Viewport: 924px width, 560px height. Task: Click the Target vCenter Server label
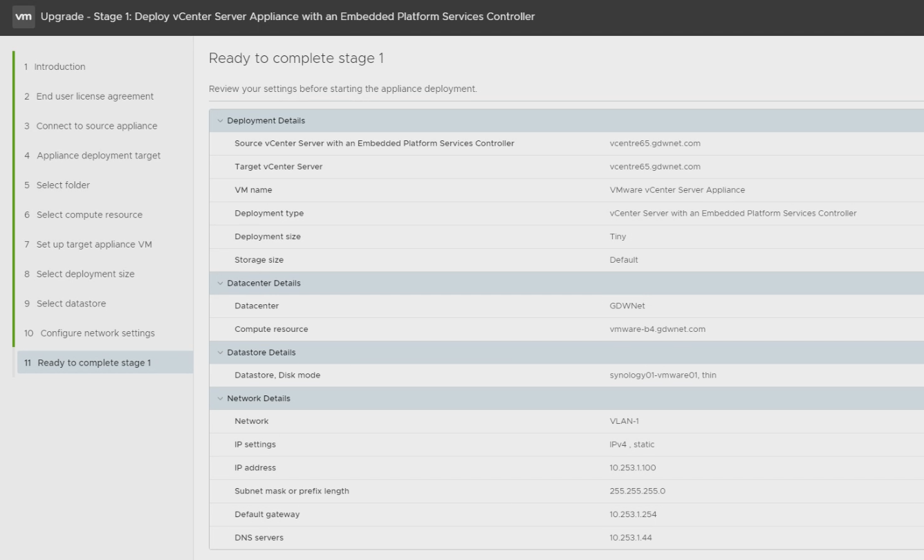(x=279, y=167)
